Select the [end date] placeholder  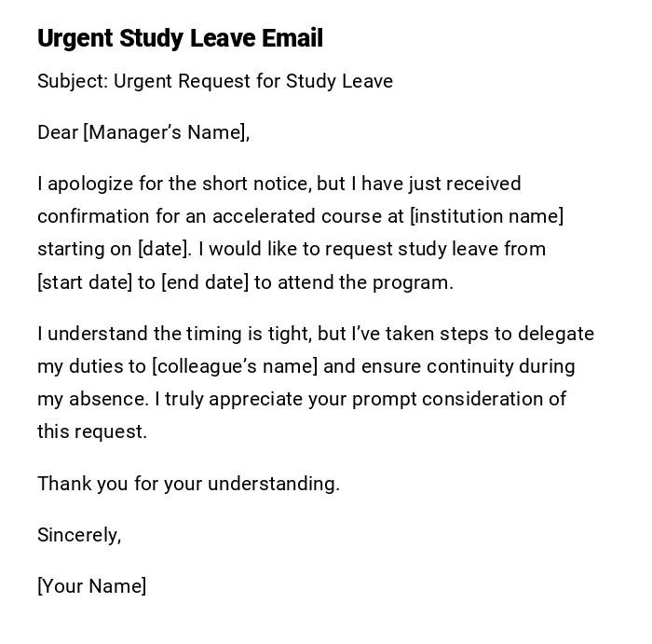point(205,282)
